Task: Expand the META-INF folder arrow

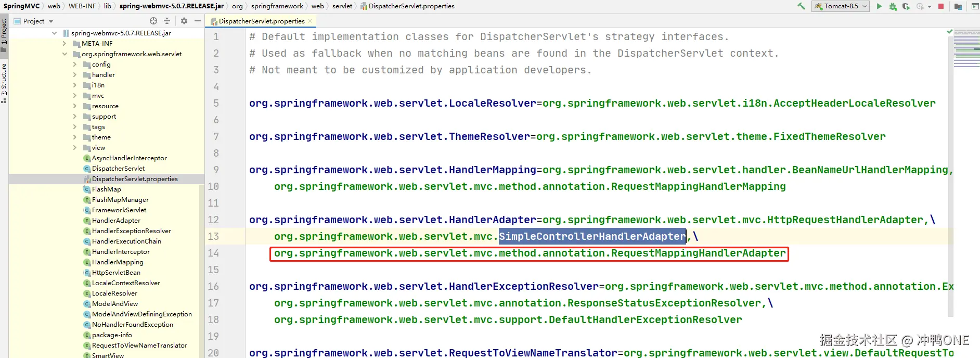Action: click(65, 44)
